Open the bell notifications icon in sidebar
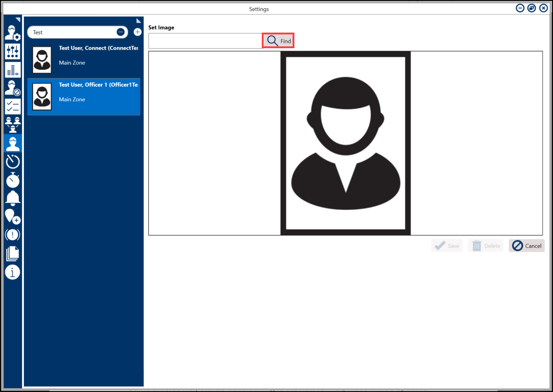This screenshot has height=392, width=553. coord(12,198)
